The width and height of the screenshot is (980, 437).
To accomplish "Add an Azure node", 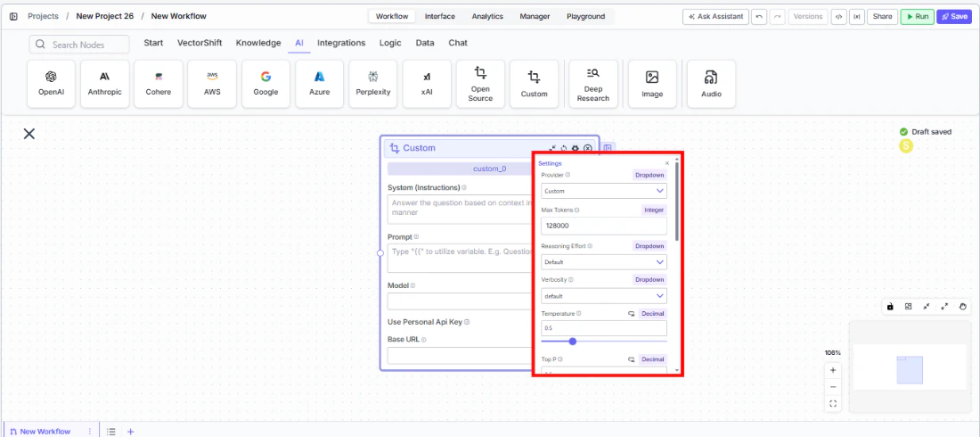I will click(319, 84).
